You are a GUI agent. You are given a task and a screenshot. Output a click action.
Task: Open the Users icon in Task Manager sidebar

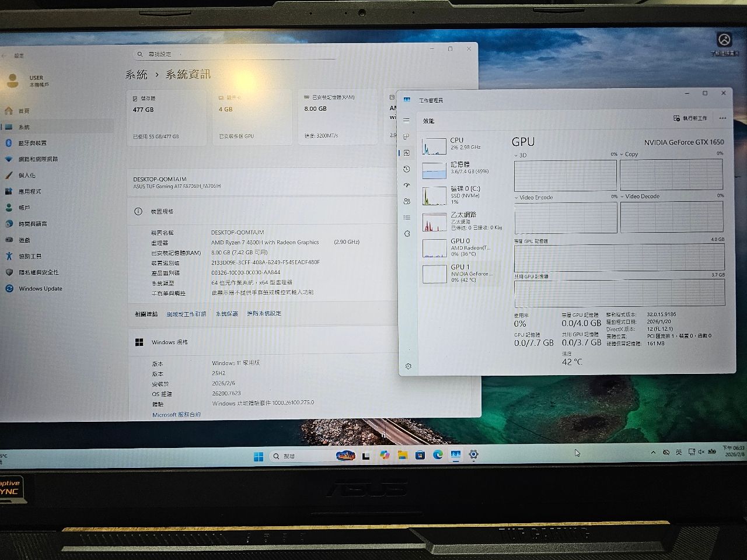tap(407, 201)
